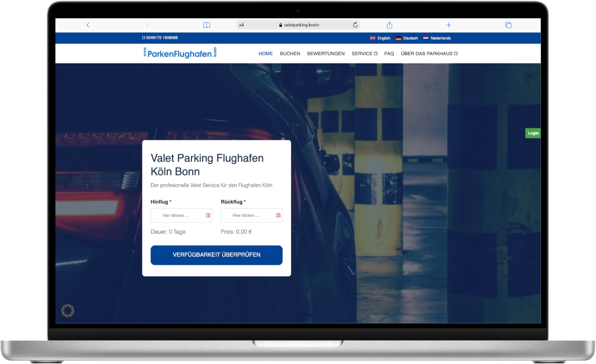Switch language to English
The width and height of the screenshot is (596, 364).
pyautogui.click(x=380, y=38)
